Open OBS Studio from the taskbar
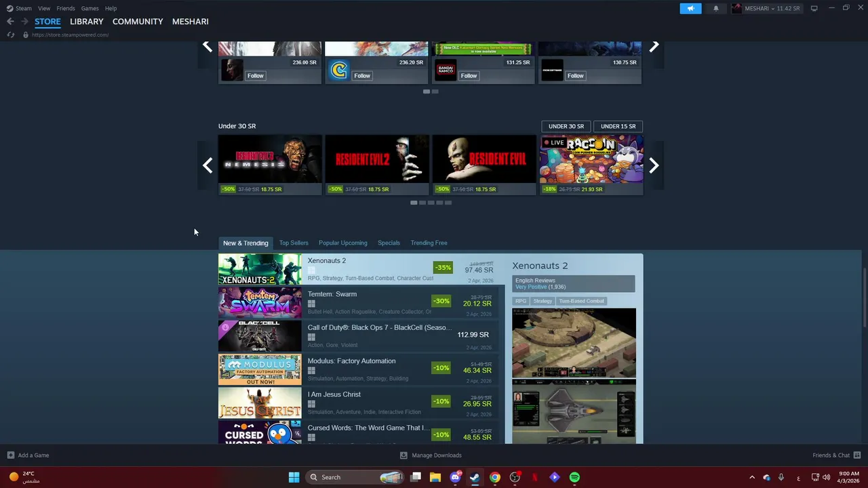The image size is (868, 488). click(515, 477)
